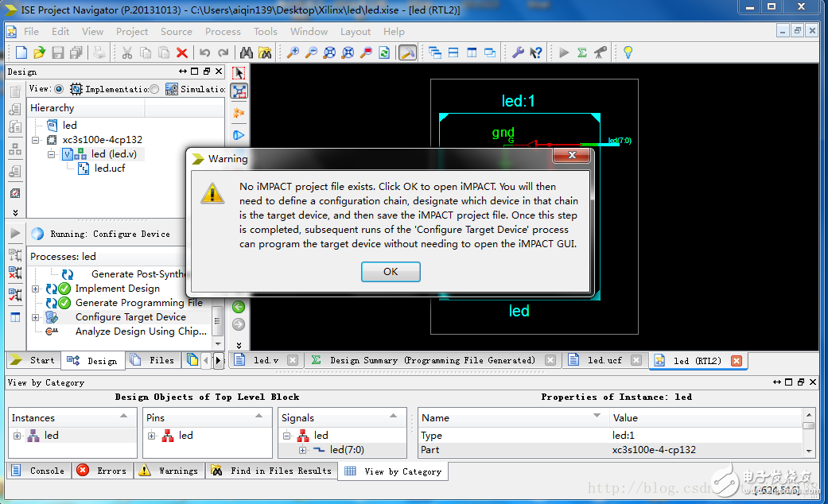
Task: Click the Sigma summary icon on the toolbar
Action: click(x=583, y=52)
